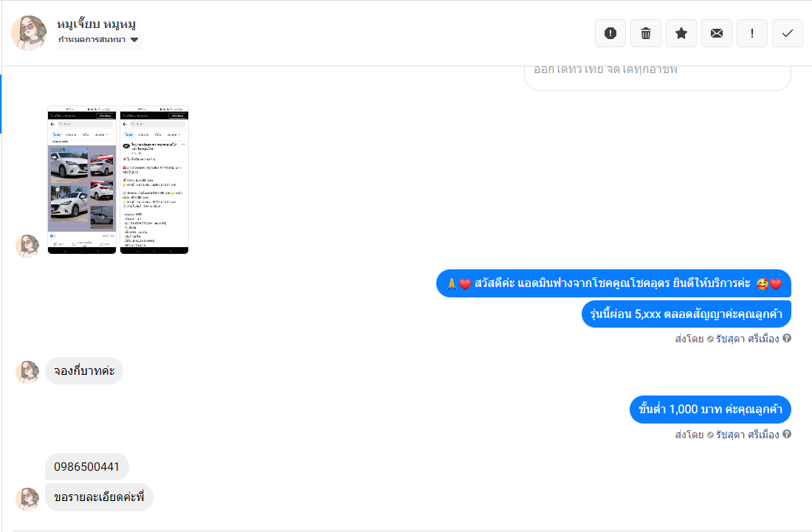Viewport: 812px width, 532px height.
Task: Click sender name รัชสุดา ศรีเมือง under first reply
Action: click(747, 339)
